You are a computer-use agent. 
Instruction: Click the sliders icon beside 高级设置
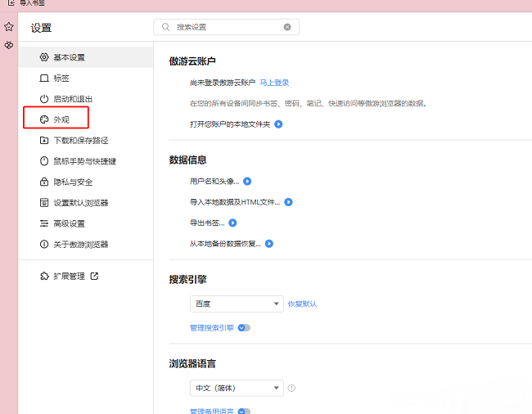click(44, 223)
